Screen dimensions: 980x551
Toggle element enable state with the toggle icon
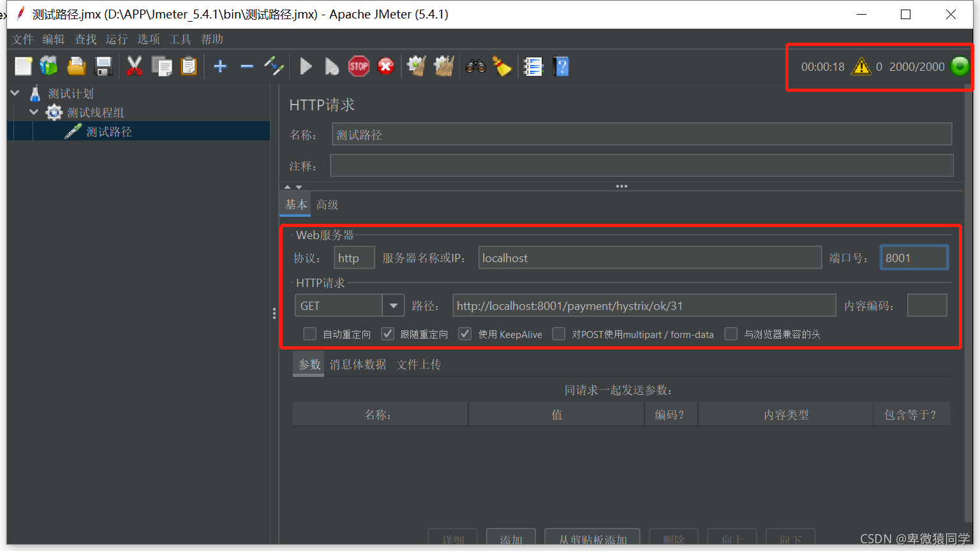(x=274, y=66)
